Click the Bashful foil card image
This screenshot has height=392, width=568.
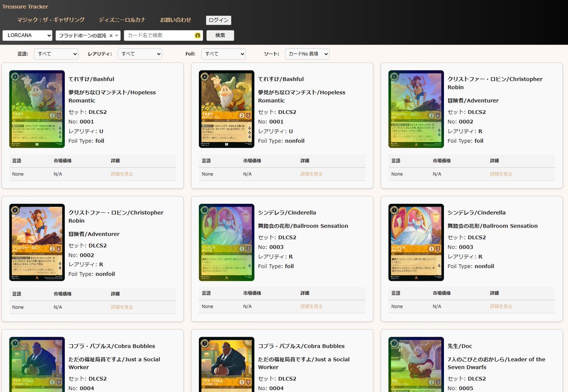pyautogui.click(x=37, y=109)
